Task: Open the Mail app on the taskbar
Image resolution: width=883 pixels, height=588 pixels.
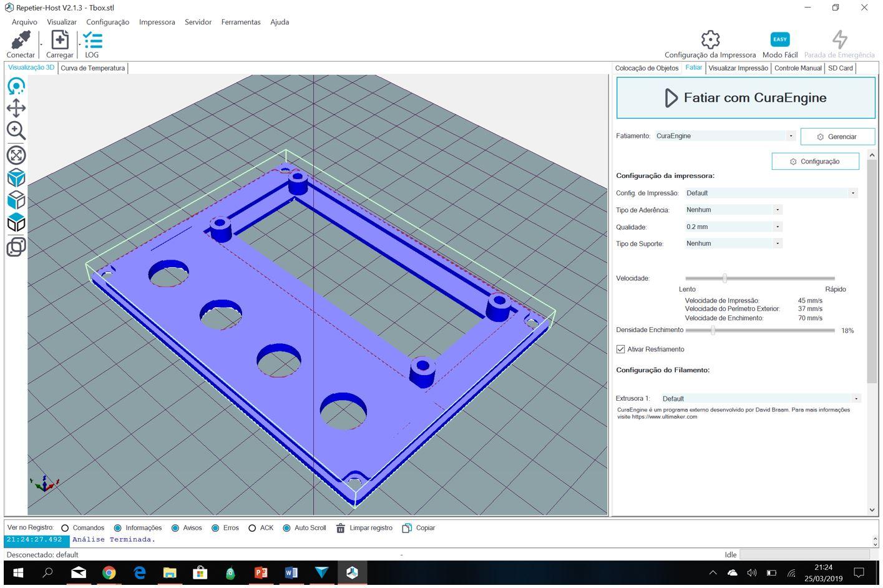Action: [79, 572]
